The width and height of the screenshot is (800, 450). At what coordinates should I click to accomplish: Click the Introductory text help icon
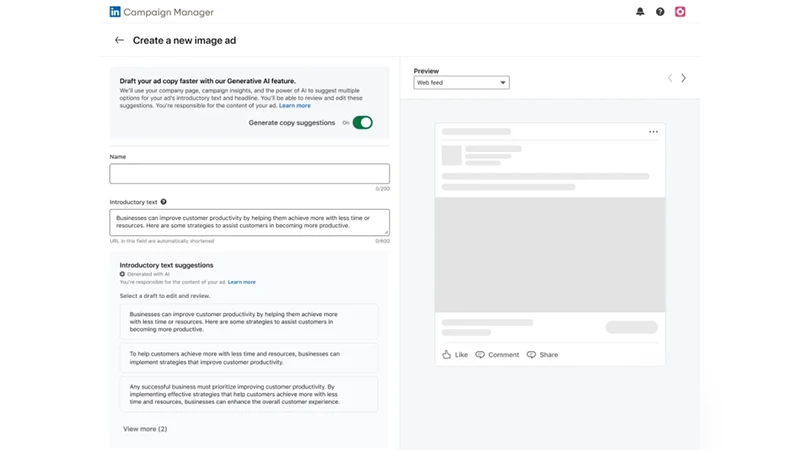tap(163, 202)
